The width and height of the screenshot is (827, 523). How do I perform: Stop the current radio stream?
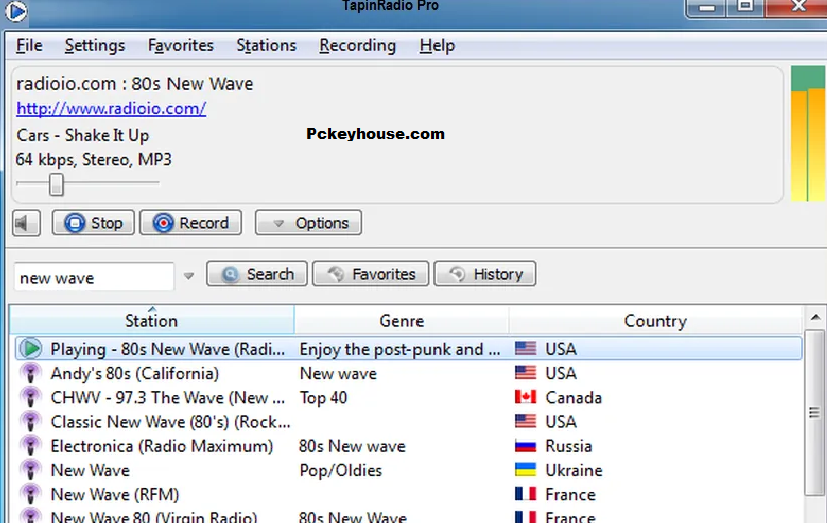point(93,222)
